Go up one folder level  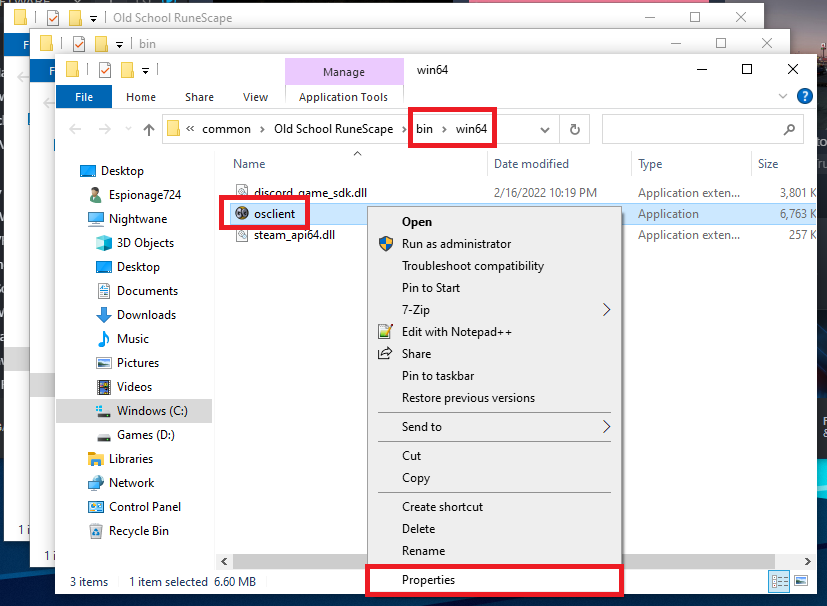click(x=149, y=129)
